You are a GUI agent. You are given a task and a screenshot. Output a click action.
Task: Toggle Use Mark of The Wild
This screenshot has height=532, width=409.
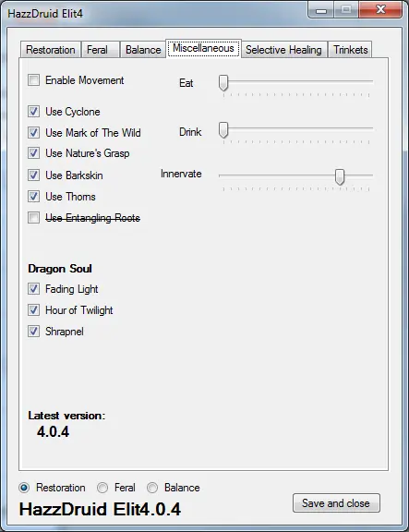33,132
